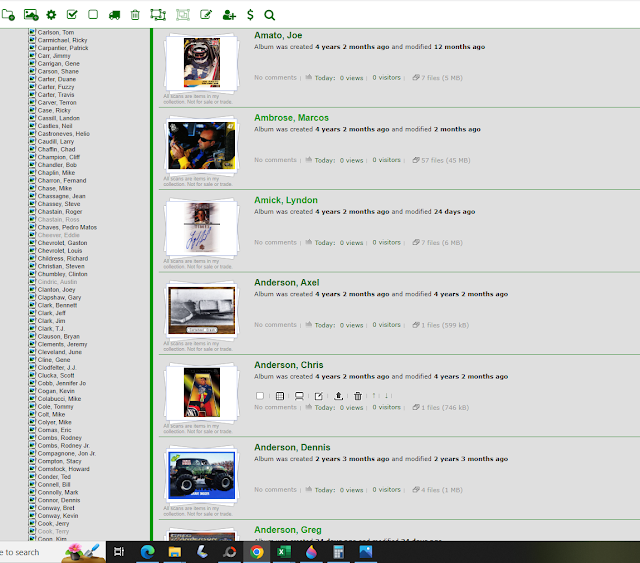Click upload icon on Anderson, Chris album
Viewport: 640px width, 563px height.
338,396
